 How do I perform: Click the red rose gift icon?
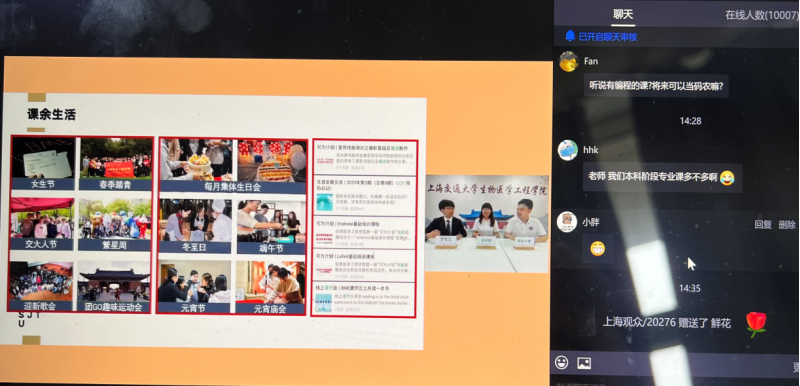tap(756, 324)
